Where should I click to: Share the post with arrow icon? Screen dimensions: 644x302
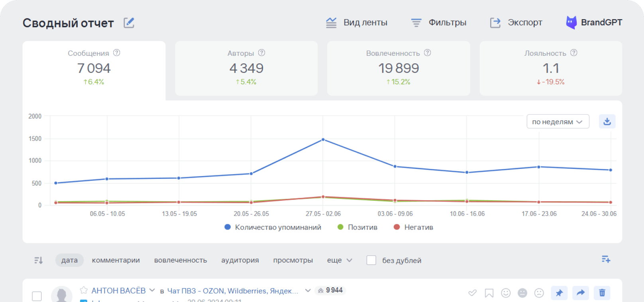(x=581, y=293)
